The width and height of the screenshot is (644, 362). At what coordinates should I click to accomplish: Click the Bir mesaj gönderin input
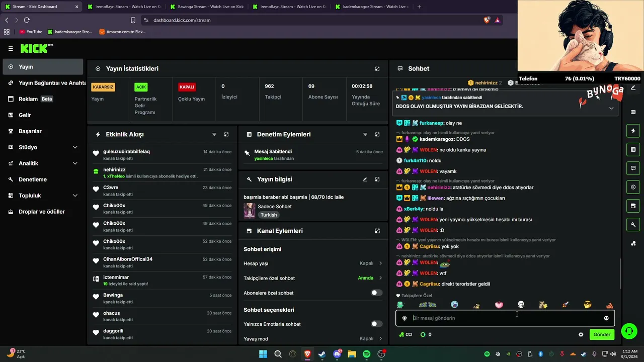[506, 318]
